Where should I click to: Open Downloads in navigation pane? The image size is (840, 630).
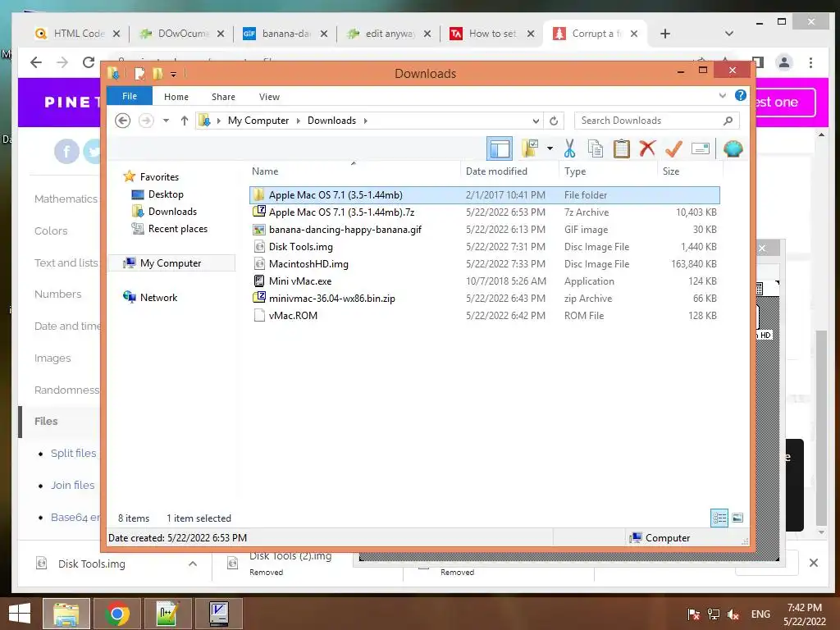(x=172, y=211)
